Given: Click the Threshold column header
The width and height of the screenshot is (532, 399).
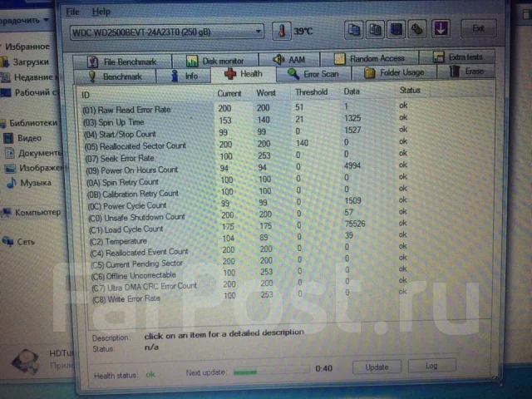Looking at the screenshot, I should pos(315,92).
